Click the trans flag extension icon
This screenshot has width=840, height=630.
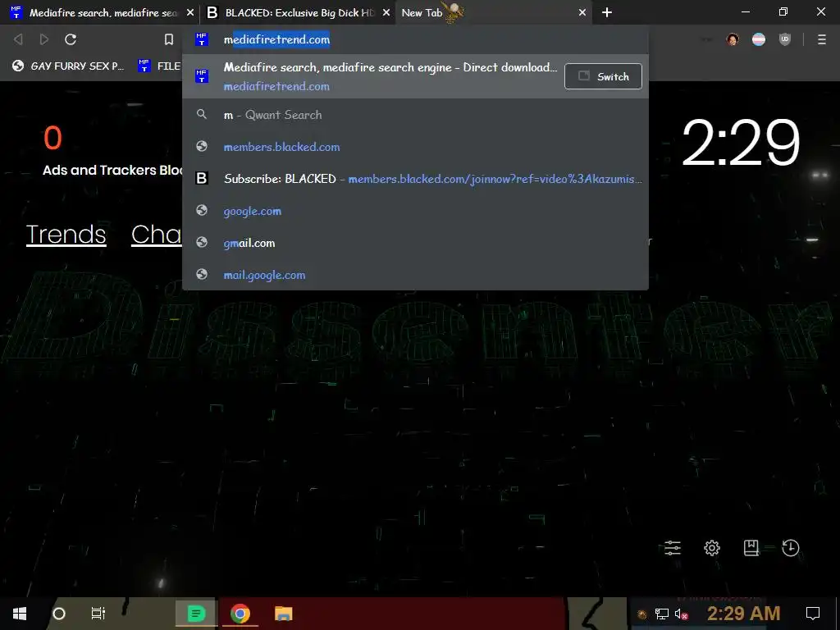[x=759, y=39]
